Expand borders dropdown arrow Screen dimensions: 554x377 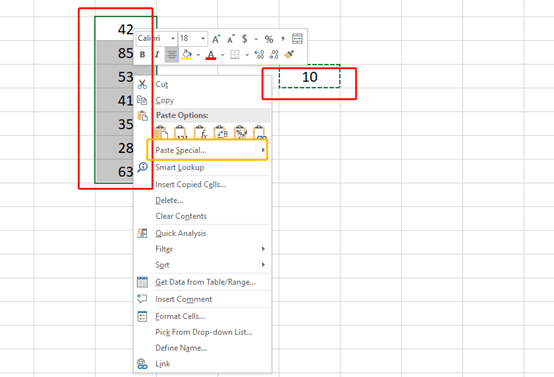point(247,55)
